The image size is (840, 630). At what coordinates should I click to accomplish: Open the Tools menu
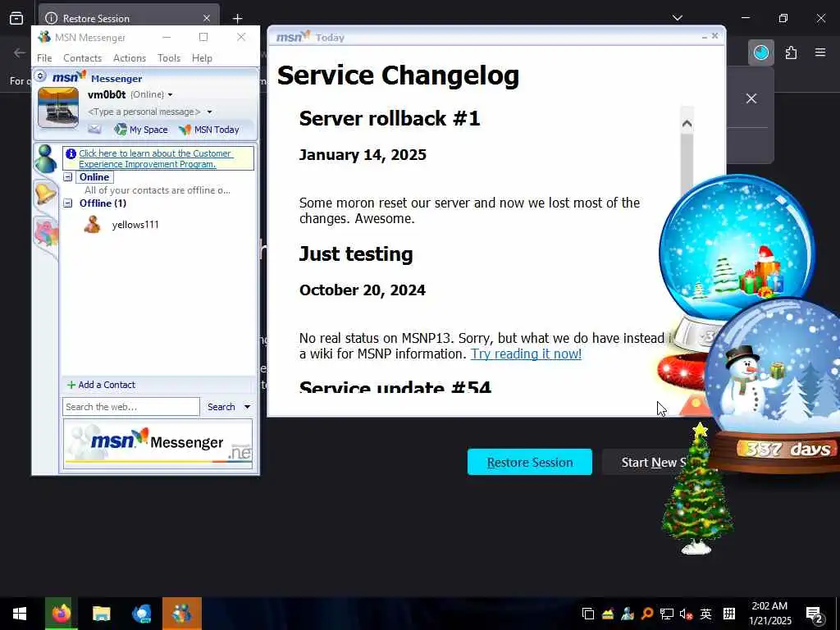(169, 58)
